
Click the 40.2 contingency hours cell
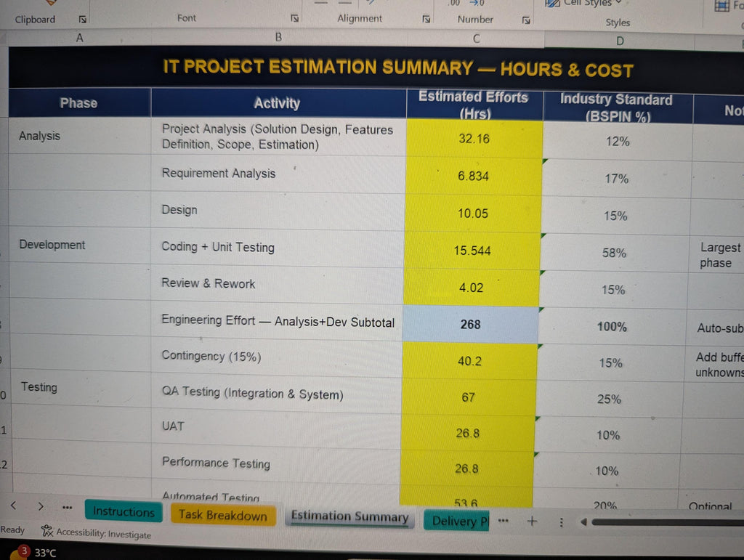tap(469, 361)
